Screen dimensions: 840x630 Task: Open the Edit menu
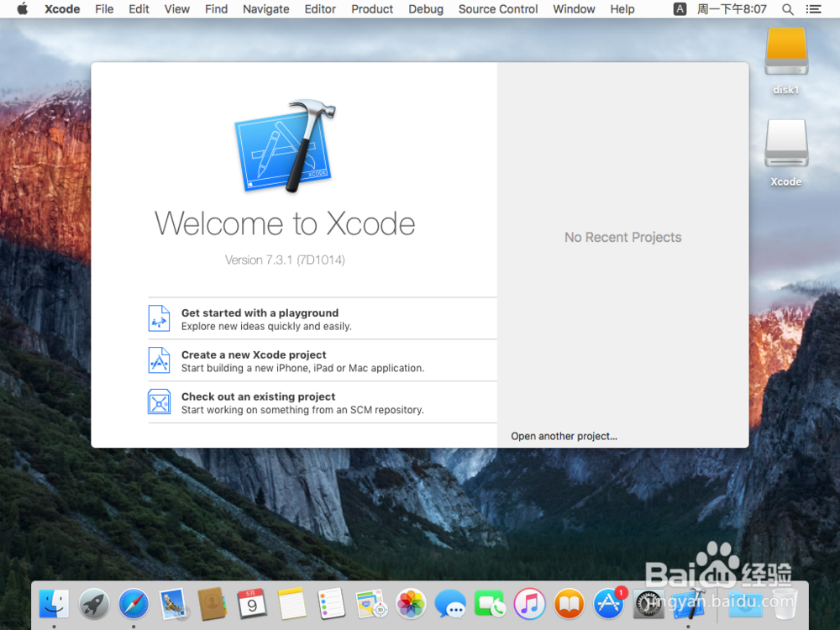(139, 9)
